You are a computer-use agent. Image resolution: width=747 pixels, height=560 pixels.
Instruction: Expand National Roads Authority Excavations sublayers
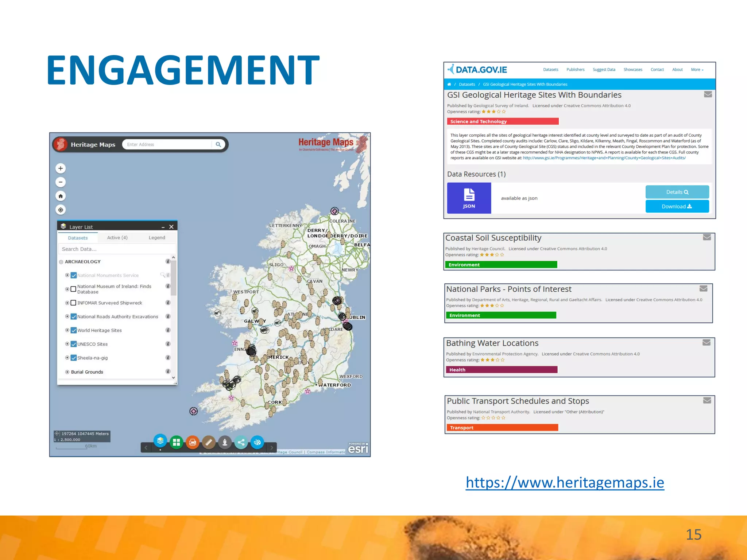point(67,316)
